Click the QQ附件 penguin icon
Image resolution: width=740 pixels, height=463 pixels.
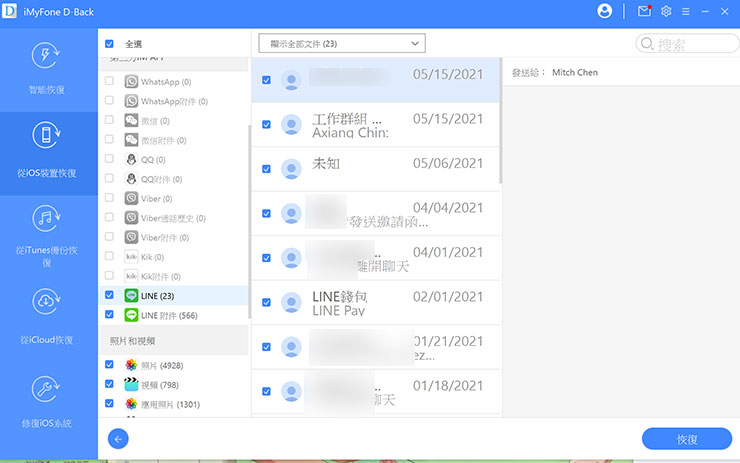coord(131,179)
